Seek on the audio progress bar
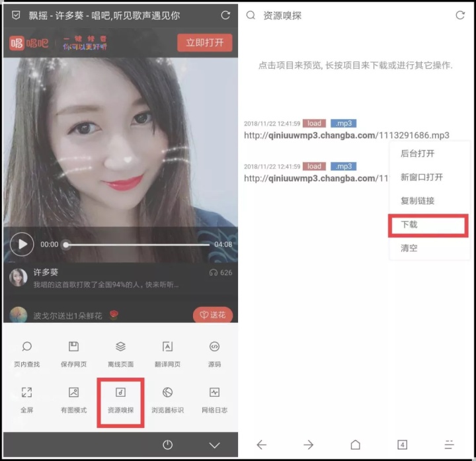476x461 pixels. [x=138, y=245]
